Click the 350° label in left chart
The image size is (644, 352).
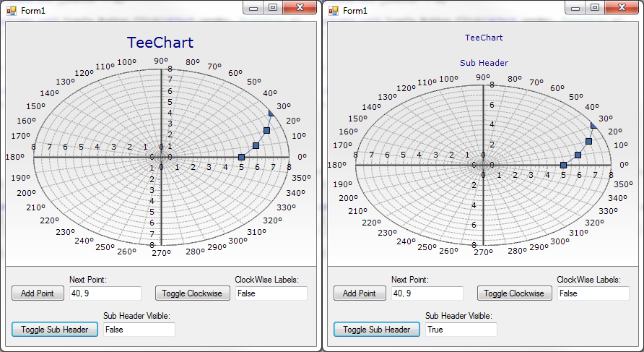pos(302,178)
